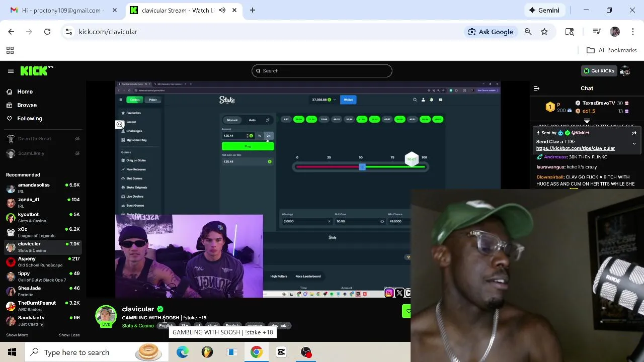Open recommended channel tippy
This screenshot has height=362, width=644.
[43, 277]
